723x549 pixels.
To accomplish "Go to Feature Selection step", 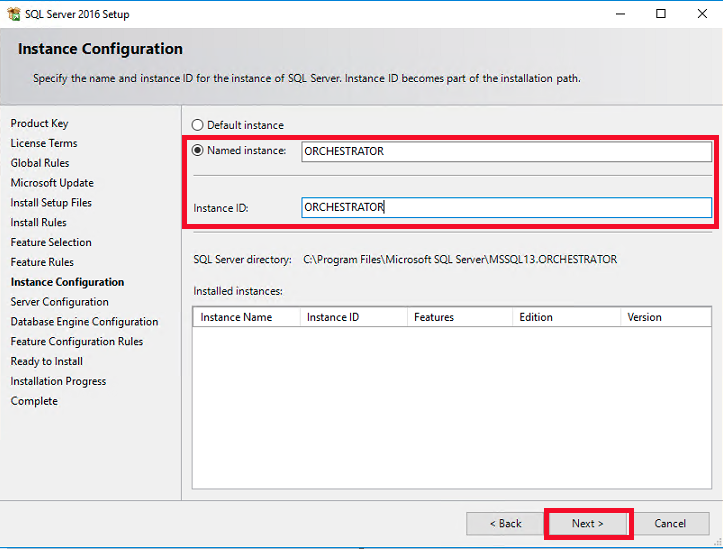I will tap(51, 242).
